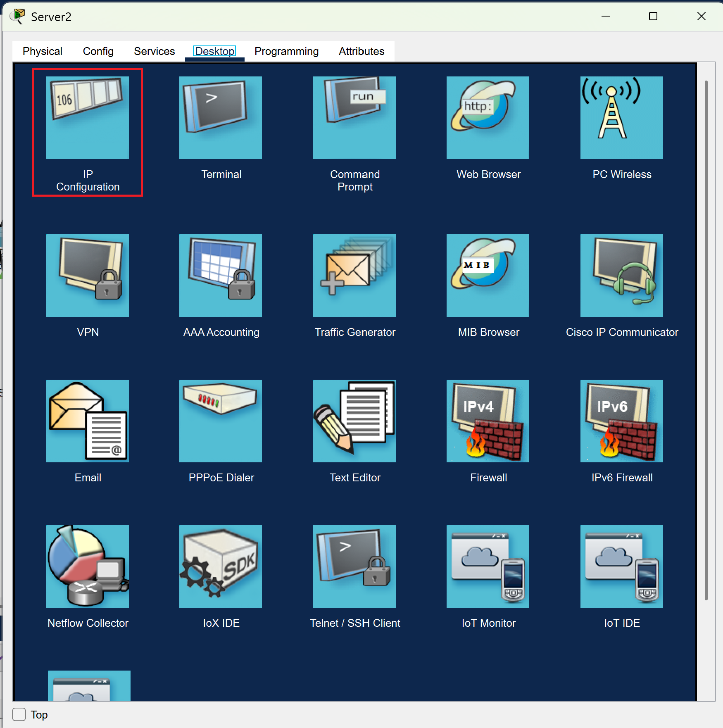Close the Server2 window
723x728 pixels.
point(702,16)
